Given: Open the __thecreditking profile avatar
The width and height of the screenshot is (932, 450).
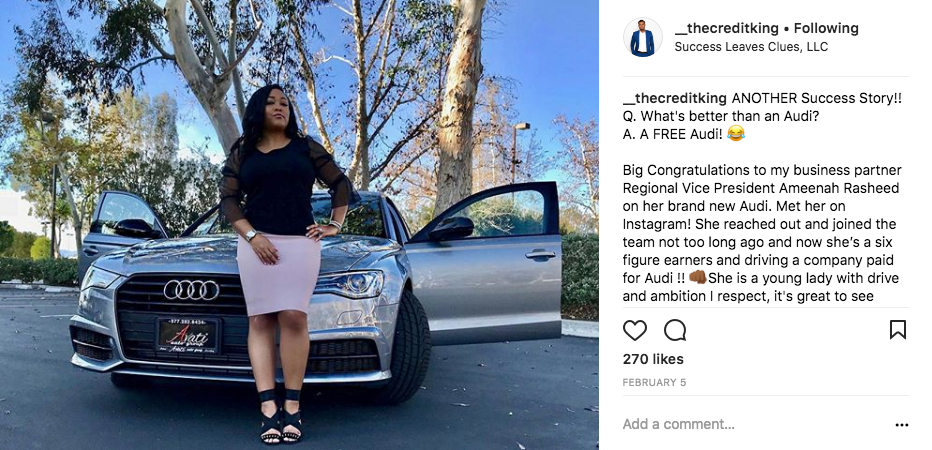Looking at the screenshot, I should point(643,37).
